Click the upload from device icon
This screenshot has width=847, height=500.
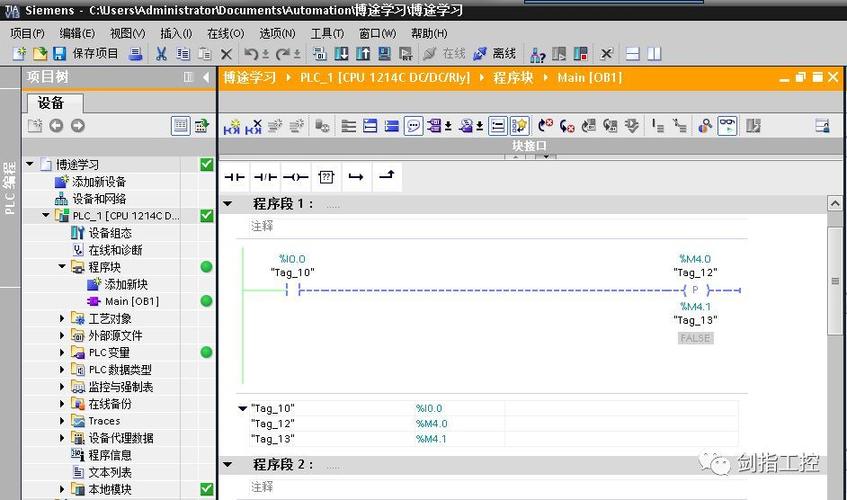tap(363, 53)
